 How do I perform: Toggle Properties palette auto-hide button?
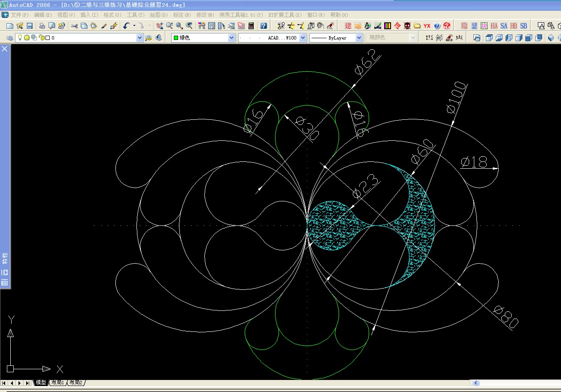(x=4, y=272)
